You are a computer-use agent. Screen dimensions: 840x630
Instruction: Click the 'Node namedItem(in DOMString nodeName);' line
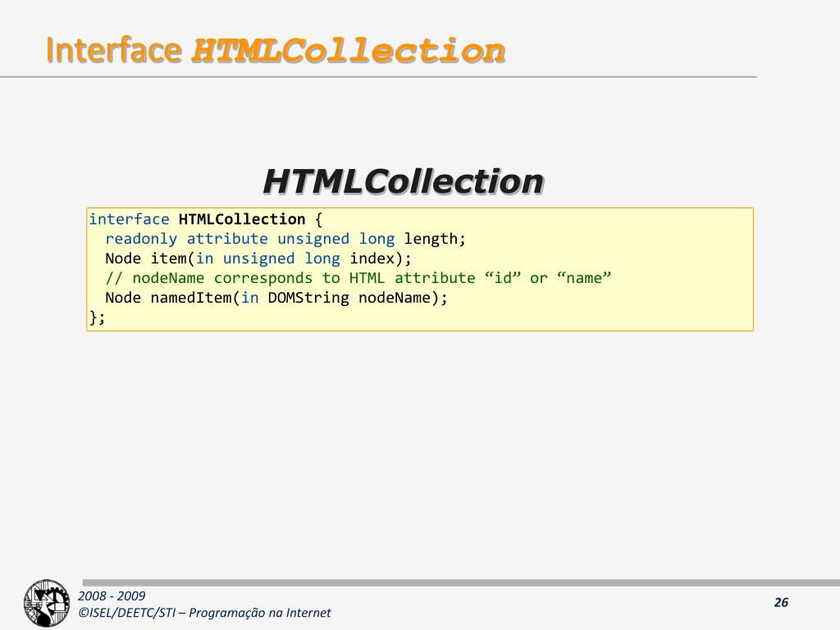pyautogui.click(x=276, y=298)
